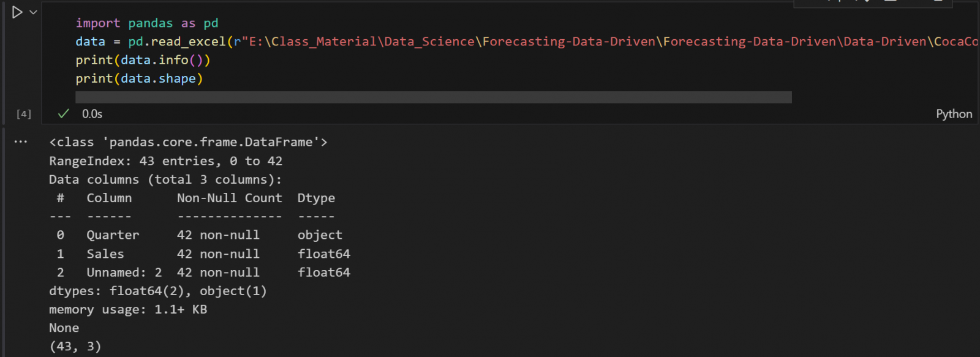This screenshot has height=357, width=980.
Task: Click the RangeIndex 43 entries output line
Action: point(165,161)
